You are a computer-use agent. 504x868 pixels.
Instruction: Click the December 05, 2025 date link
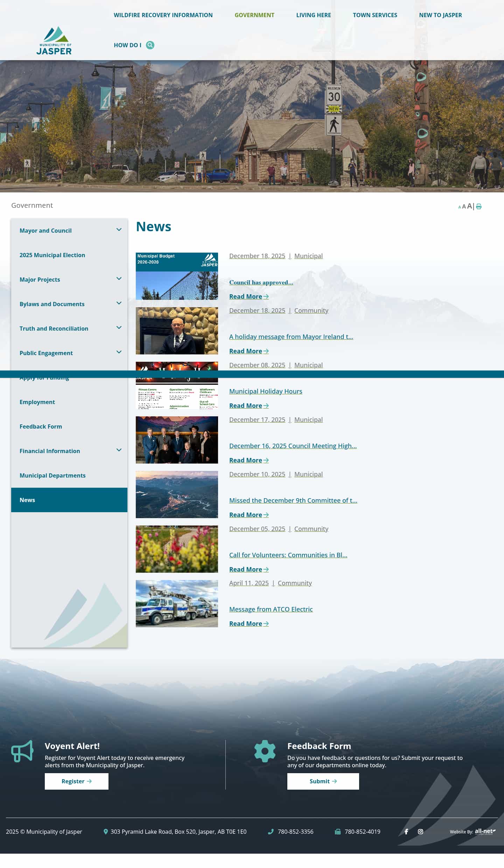(x=257, y=529)
